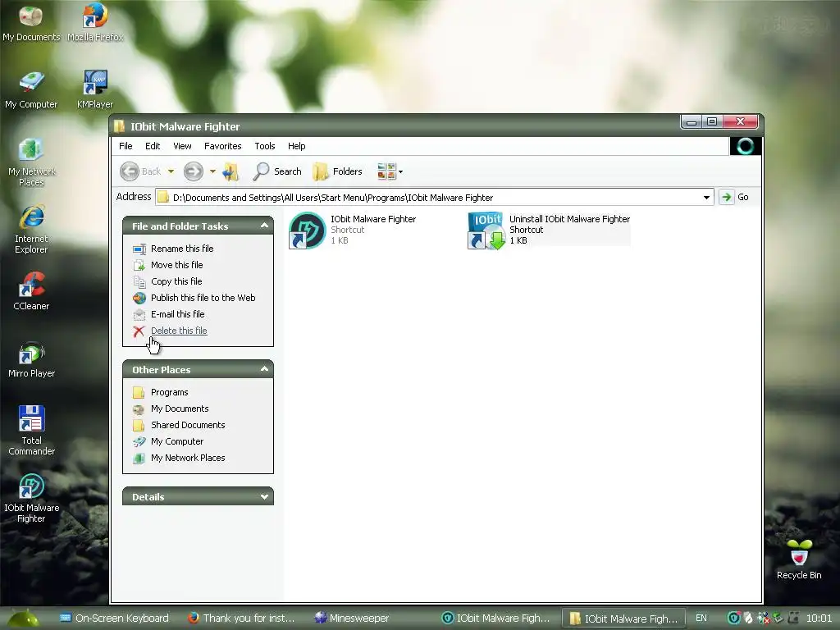Select the CCleaner desktop icon
This screenshot has width=840, height=630.
[x=31, y=291]
